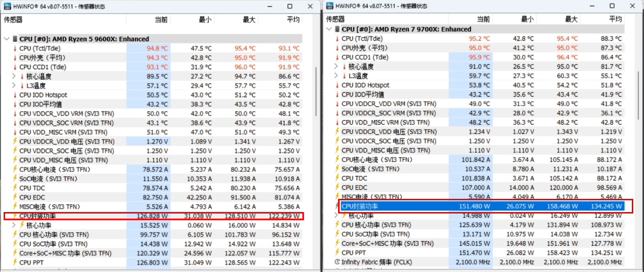The image size is (644, 272).
Task: Expand 核心功率 in the Ryzen 5 9600X window
Action: point(14,225)
